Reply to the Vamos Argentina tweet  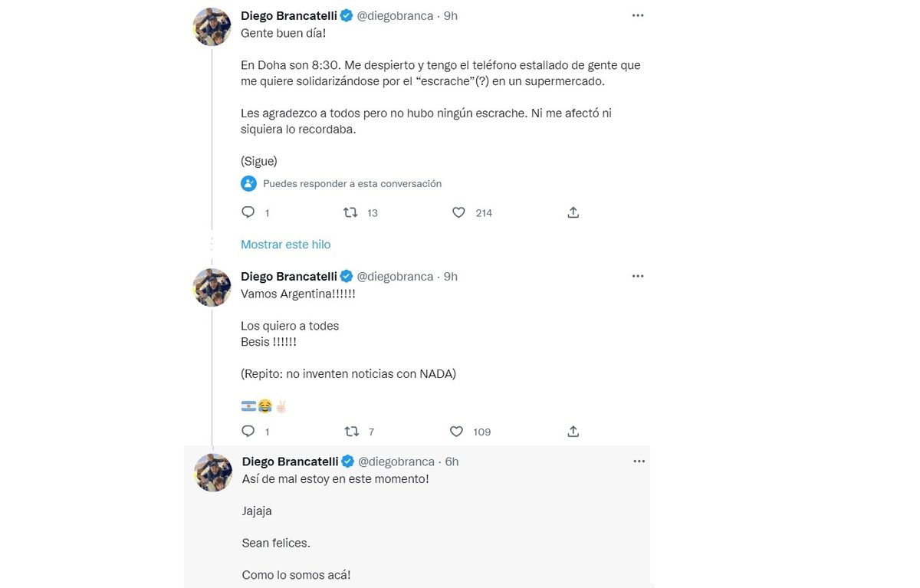point(248,432)
